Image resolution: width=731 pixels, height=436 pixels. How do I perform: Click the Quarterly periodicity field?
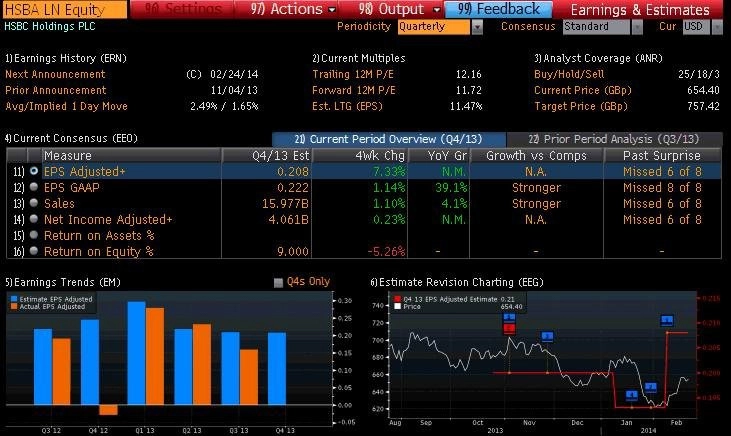point(434,27)
